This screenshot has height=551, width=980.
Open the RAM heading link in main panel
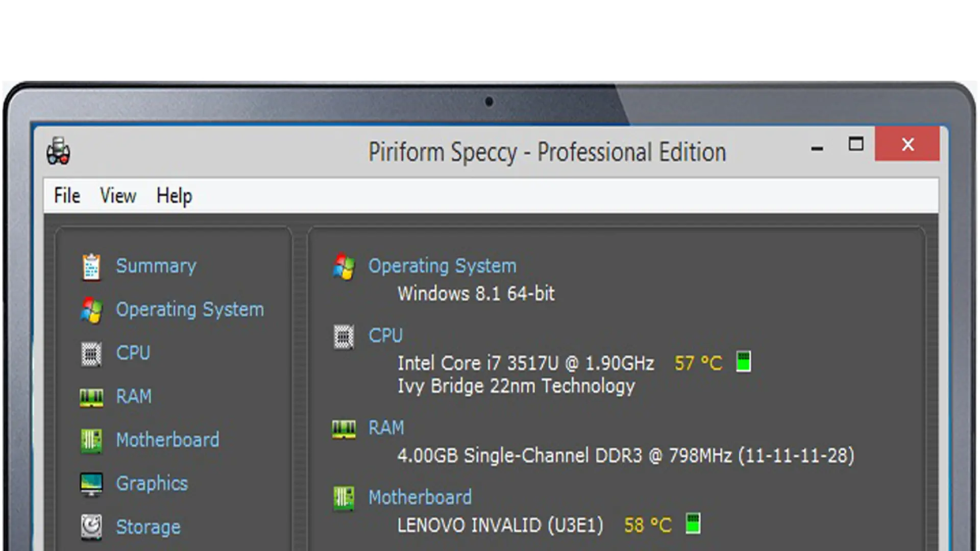[386, 428]
